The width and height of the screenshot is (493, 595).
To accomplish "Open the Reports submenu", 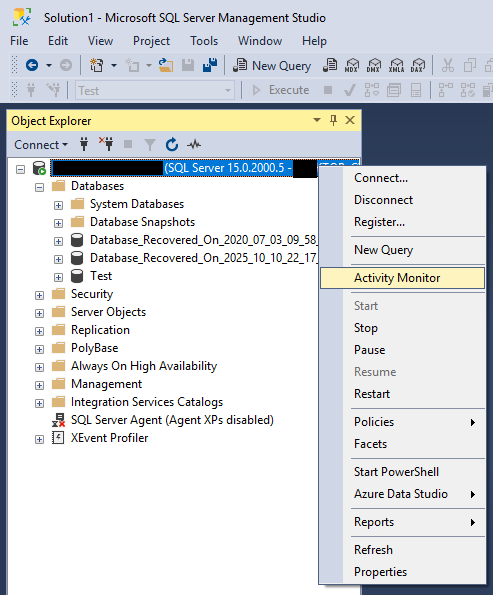I will [402, 522].
